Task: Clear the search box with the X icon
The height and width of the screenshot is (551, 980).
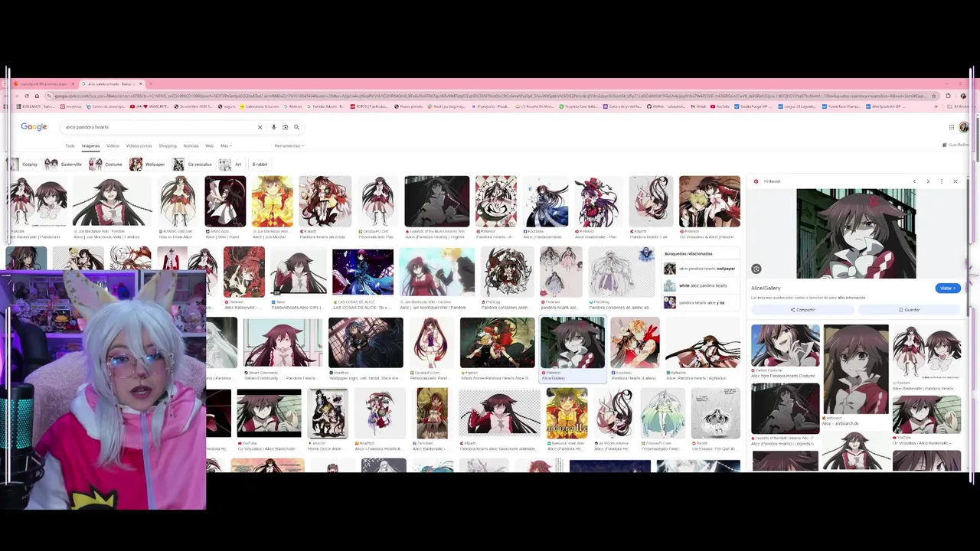Action: [260, 127]
